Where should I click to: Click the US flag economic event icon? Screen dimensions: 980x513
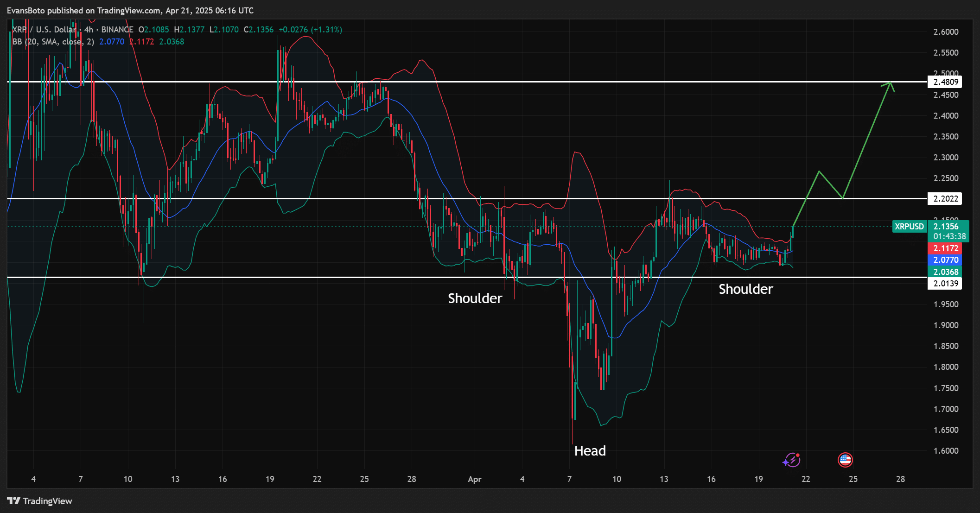click(845, 460)
